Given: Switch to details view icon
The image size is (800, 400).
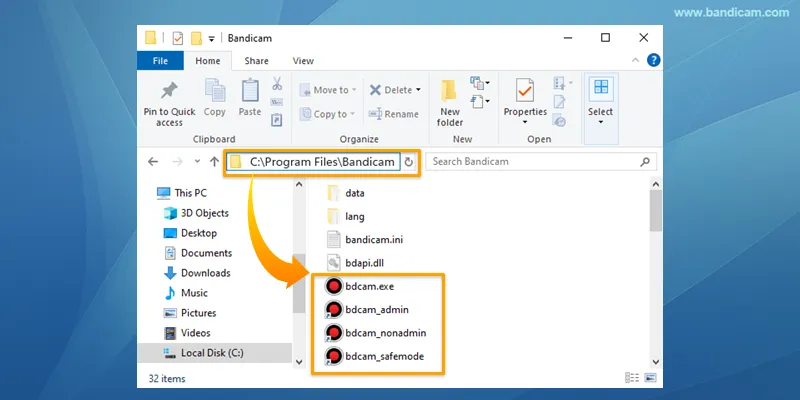Looking at the screenshot, I should pyautogui.click(x=632, y=378).
